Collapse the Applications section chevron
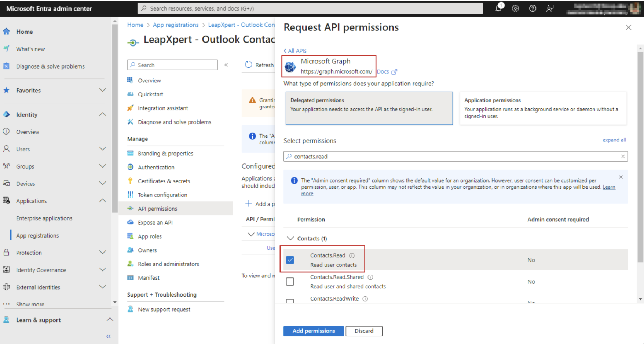The height and width of the screenshot is (346, 644). pyautogui.click(x=103, y=200)
